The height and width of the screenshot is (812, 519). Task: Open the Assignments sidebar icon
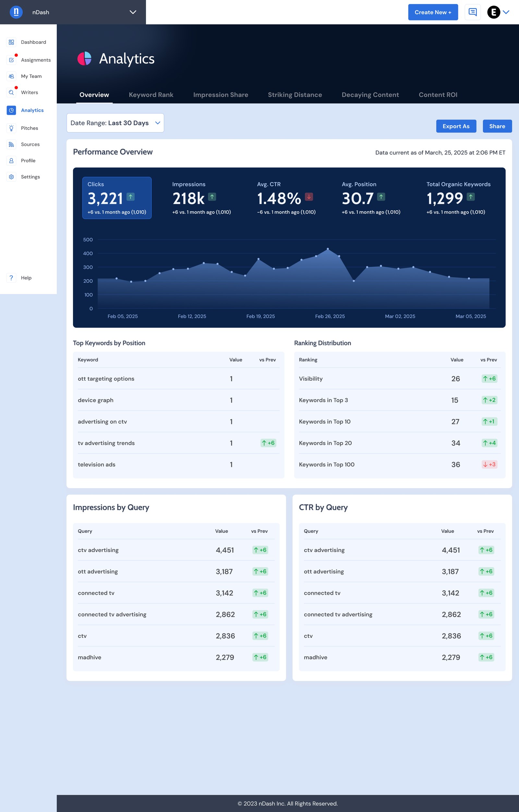[11, 60]
